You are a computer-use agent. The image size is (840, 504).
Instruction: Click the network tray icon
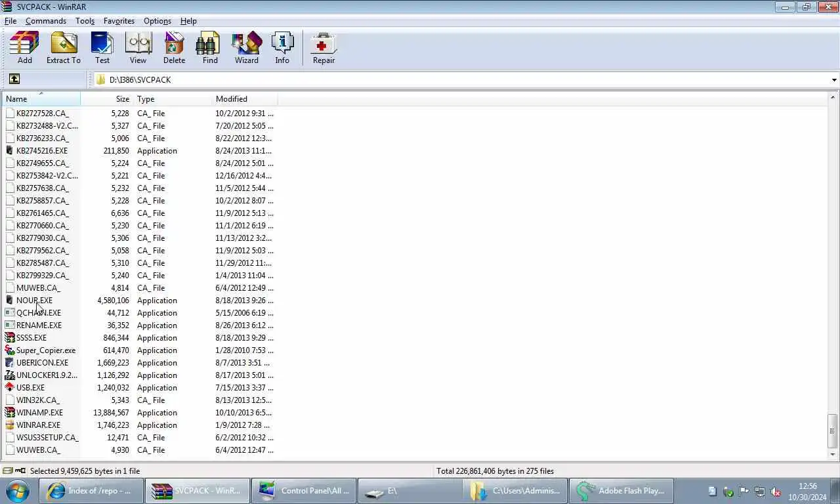pyautogui.click(x=759, y=491)
